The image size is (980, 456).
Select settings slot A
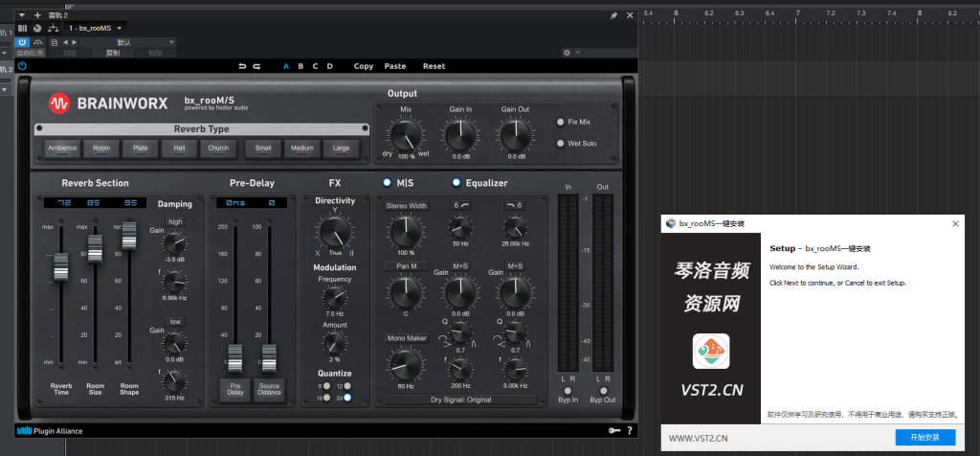point(286,66)
